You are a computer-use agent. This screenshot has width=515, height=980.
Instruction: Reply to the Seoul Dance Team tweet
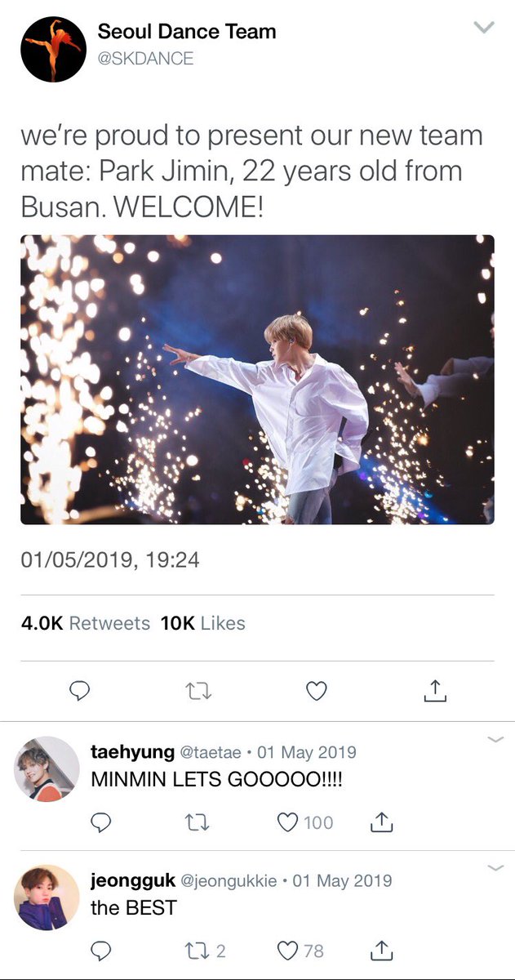78,691
